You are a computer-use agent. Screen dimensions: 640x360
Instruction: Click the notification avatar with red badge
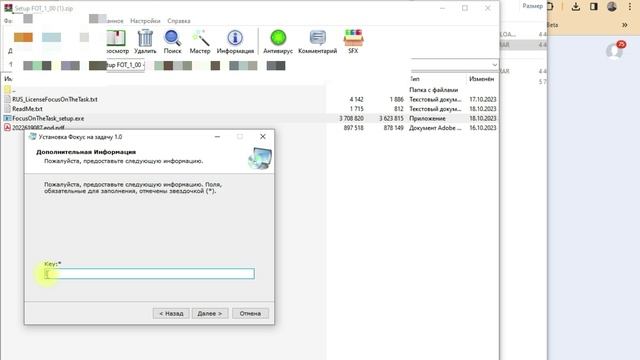pyautogui.click(x=615, y=51)
